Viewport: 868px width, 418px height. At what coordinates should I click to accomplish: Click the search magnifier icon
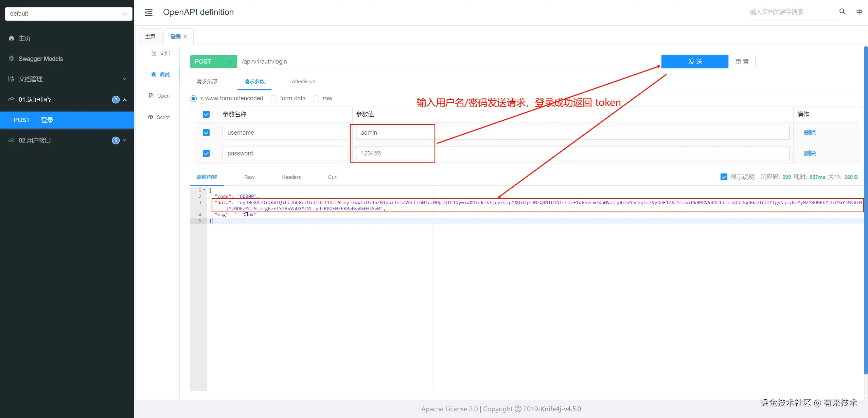click(x=842, y=12)
